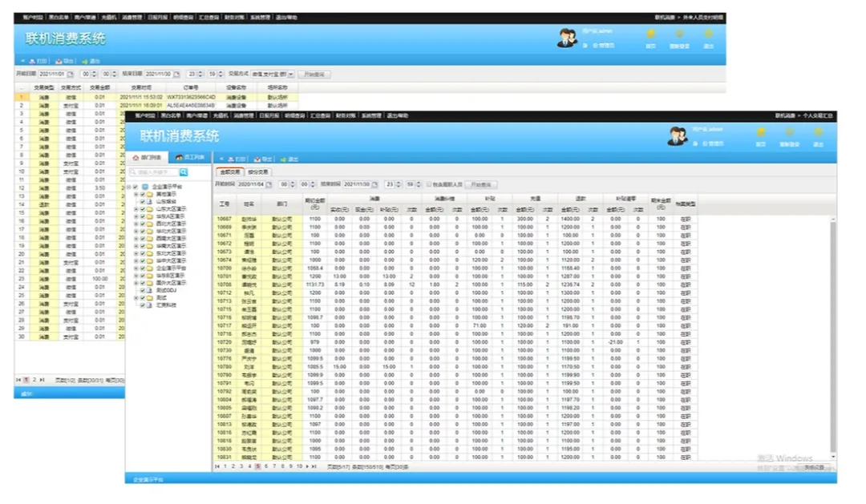The width and height of the screenshot is (866, 504).
Task: Click the department search keyword input field
Action: 156,172
